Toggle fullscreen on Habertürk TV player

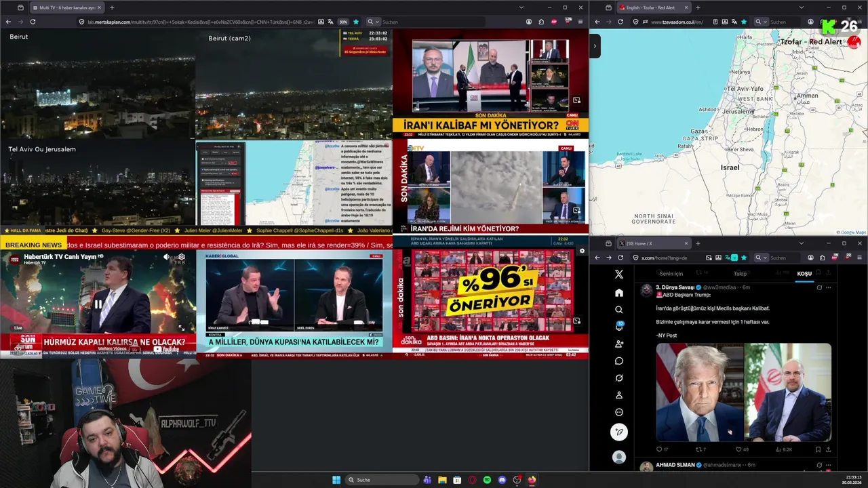[x=182, y=328]
